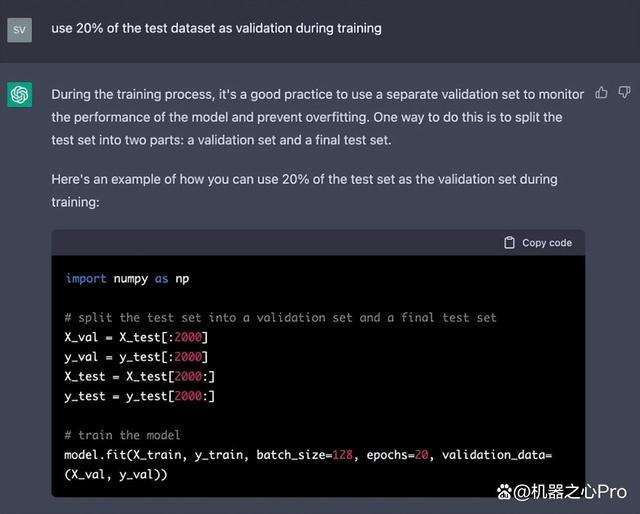Click the "# train the model" comment
Image resolution: width=640 pixels, height=514 pixels.
coord(123,435)
